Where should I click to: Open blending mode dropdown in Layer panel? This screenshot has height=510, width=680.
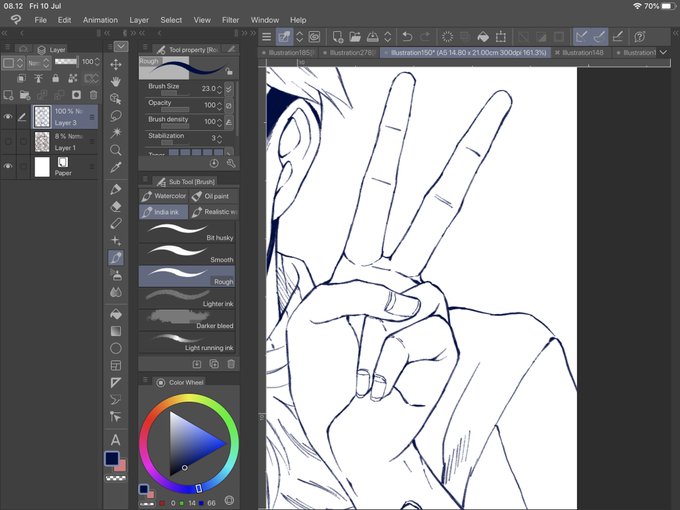click(x=39, y=63)
